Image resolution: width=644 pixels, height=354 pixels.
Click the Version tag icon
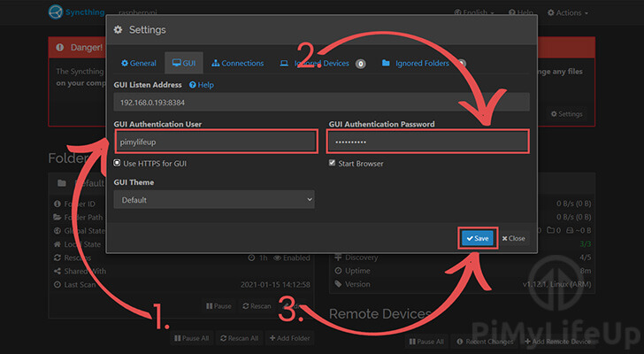[x=338, y=284]
